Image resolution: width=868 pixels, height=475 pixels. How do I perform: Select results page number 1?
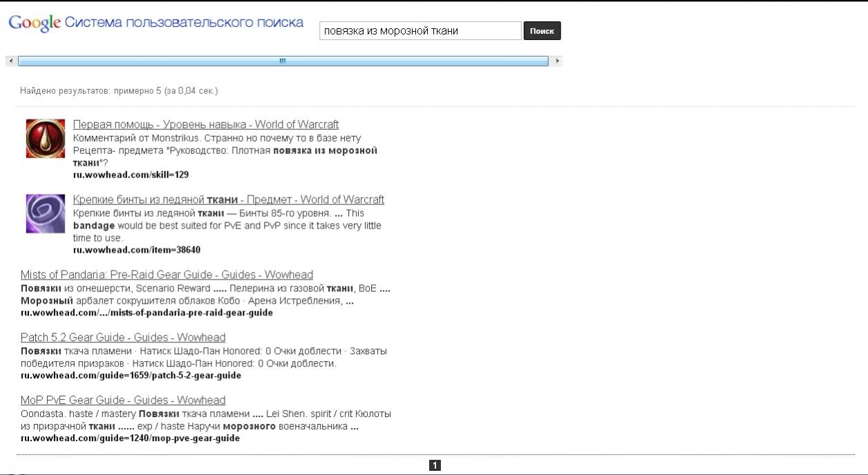[x=435, y=466]
